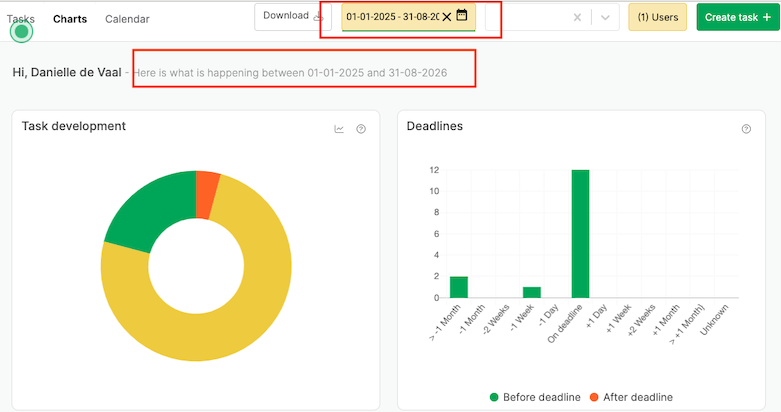
Task: Open the empty select box next to date range
Action: [528, 17]
